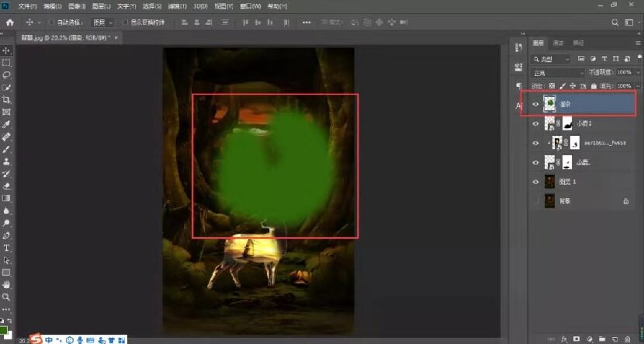
Task: Hide the 小鹿 layer visibility
Action: click(x=535, y=162)
